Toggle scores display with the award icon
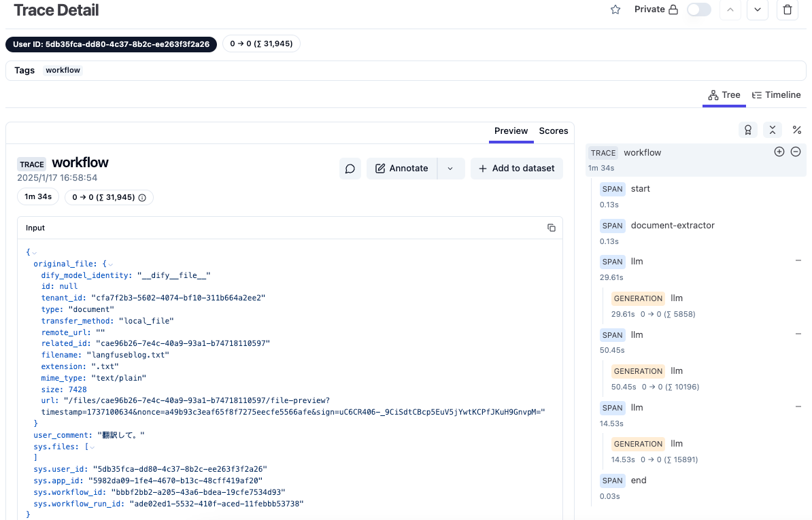This screenshot has height=520, width=812. [x=748, y=130]
